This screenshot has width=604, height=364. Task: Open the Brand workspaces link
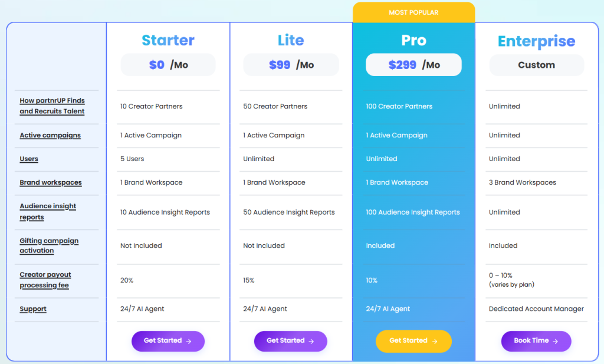(x=51, y=183)
